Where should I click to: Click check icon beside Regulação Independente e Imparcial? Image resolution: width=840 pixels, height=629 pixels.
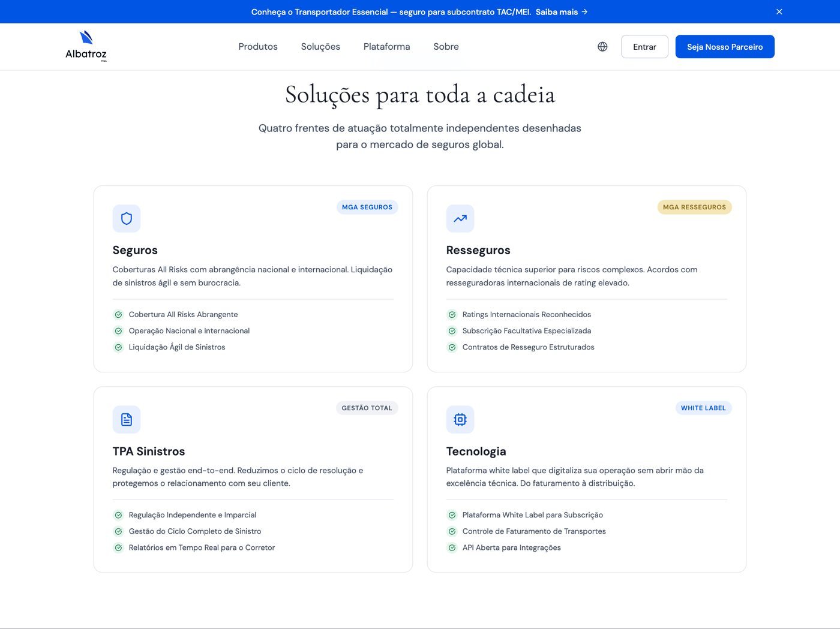click(x=118, y=515)
